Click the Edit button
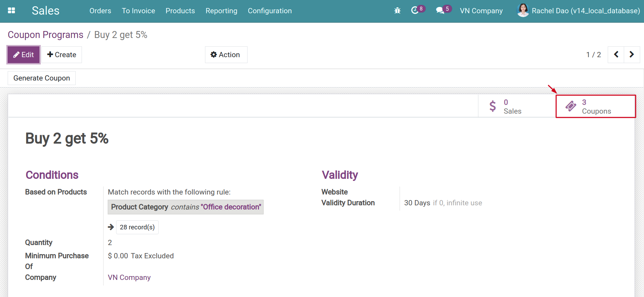The image size is (644, 297). point(23,55)
